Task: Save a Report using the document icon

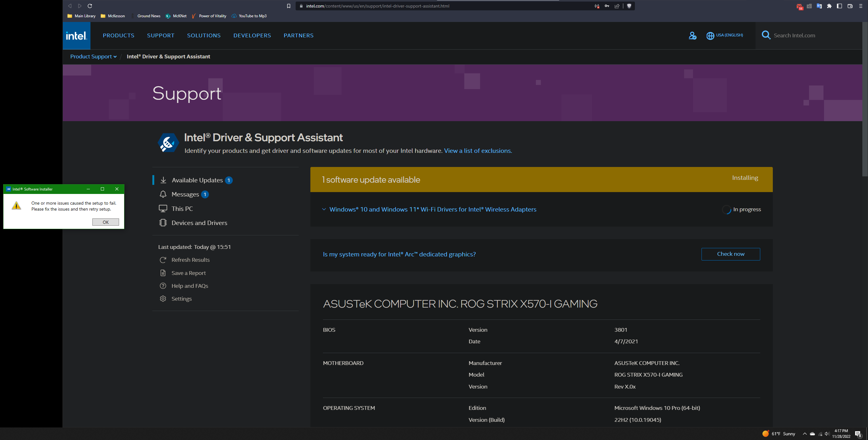Action: [163, 273]
